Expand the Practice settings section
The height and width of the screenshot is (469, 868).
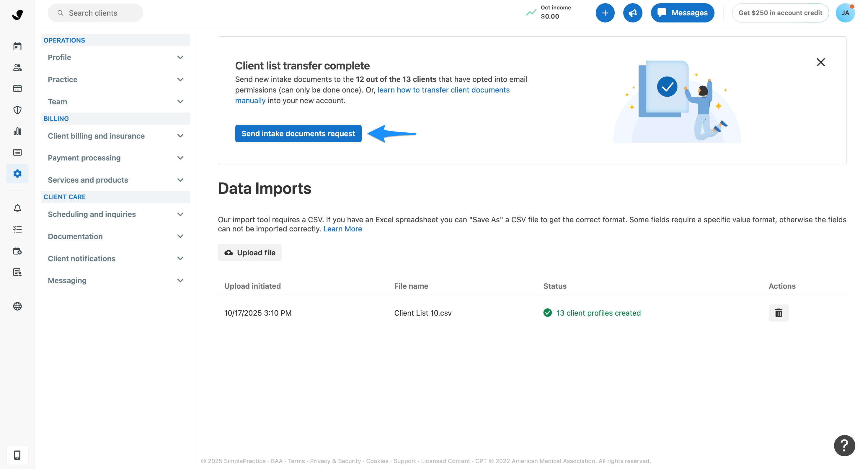tap(115, 79)
